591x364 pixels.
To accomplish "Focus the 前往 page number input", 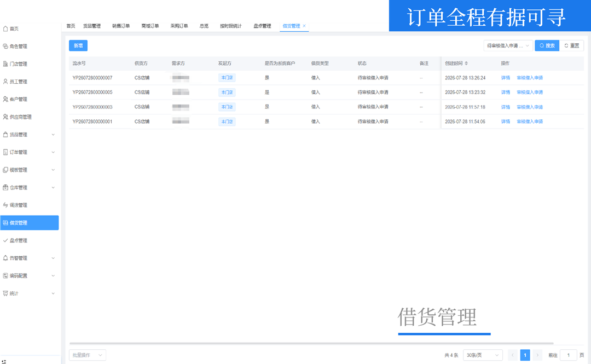I will click(x=569, y=355).
